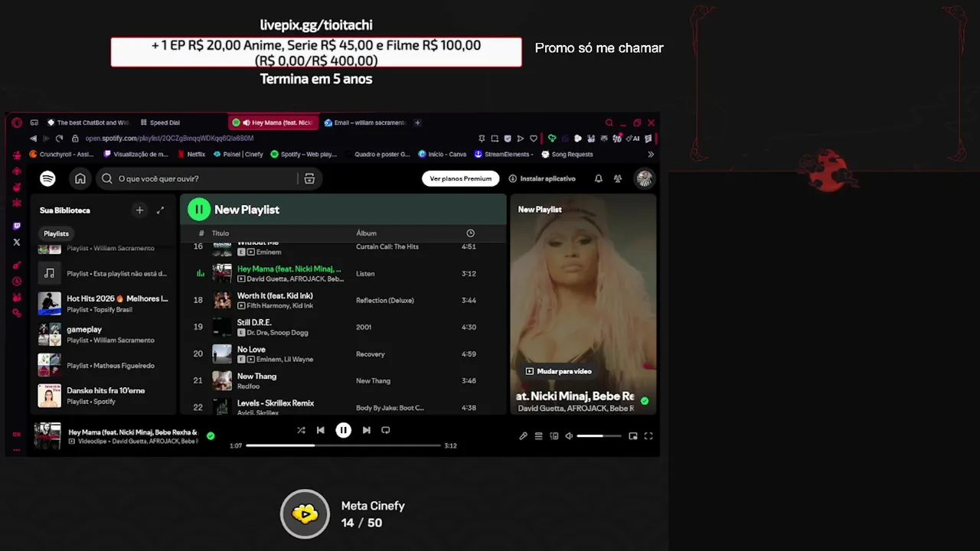Enter full screen player mode
Image resolution: width=980 pixels, height=551 pixels.
point(648,436)
